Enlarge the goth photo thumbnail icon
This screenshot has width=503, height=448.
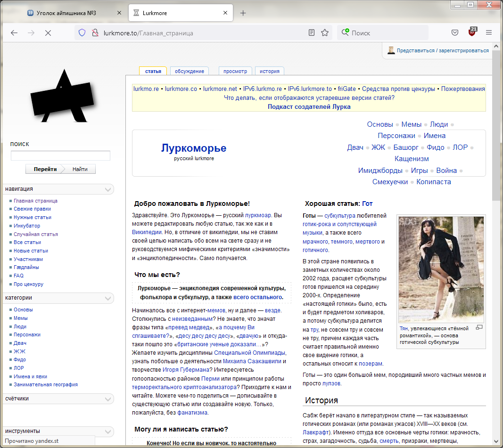[479, 327]
